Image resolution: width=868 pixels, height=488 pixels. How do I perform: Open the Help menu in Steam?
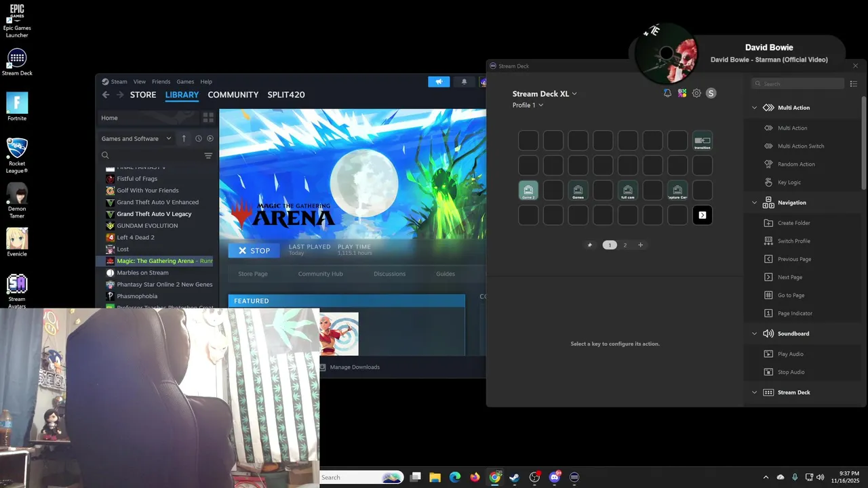(206, 81)
